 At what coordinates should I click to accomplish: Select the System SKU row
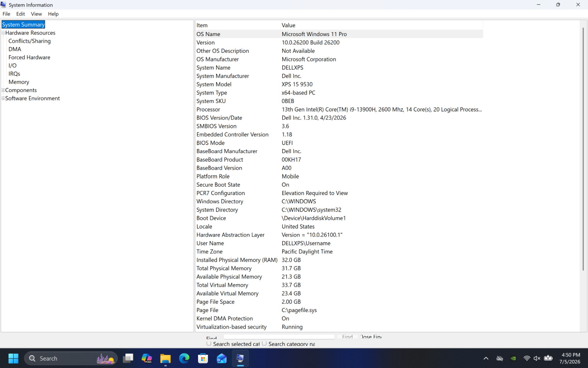coord(339,101)
